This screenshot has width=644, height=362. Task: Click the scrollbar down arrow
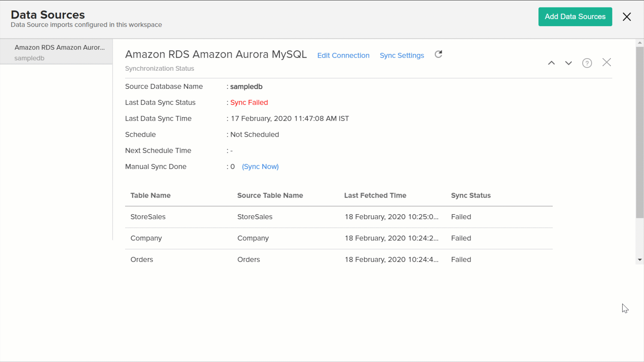pos(640,260)
